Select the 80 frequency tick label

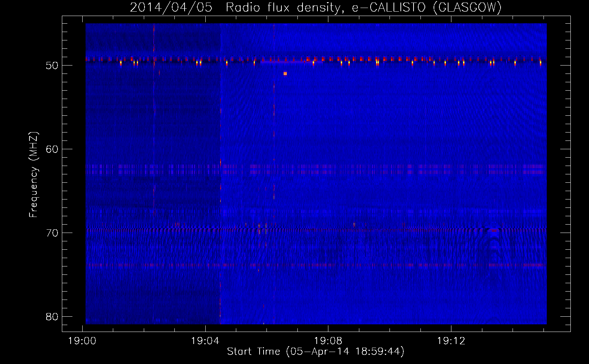tap(52, 317)
